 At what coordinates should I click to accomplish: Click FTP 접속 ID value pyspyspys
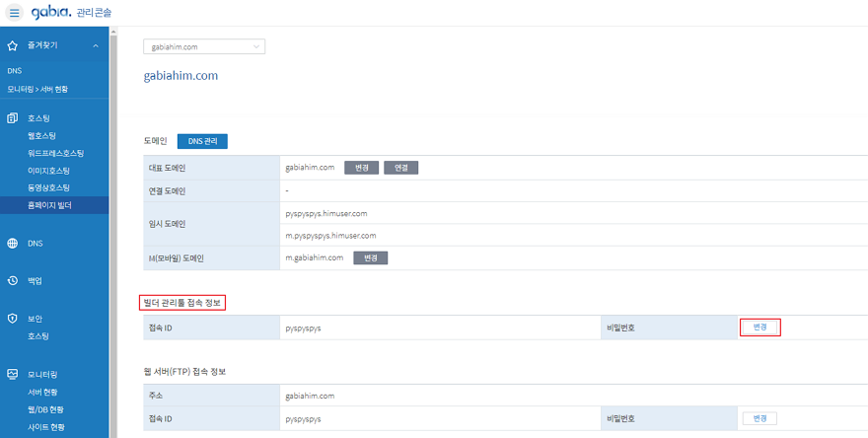click(304, 418)
